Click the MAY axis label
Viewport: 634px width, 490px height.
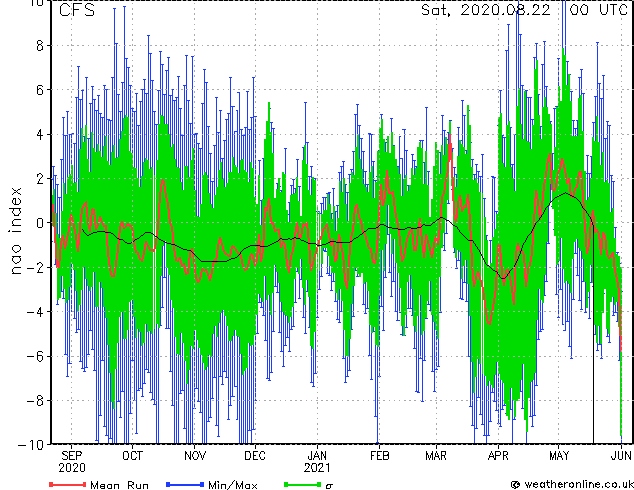coord(559,456)
